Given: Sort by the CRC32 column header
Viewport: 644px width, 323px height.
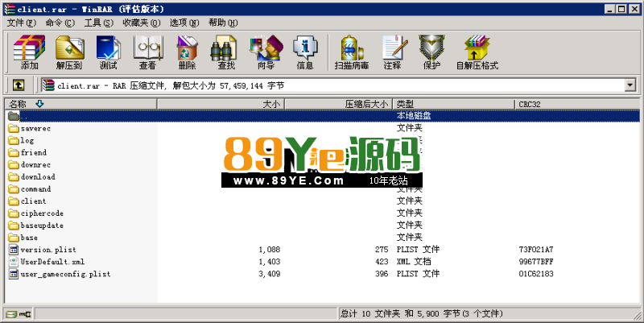Looking at the screenshot, I should click(577, 104).
